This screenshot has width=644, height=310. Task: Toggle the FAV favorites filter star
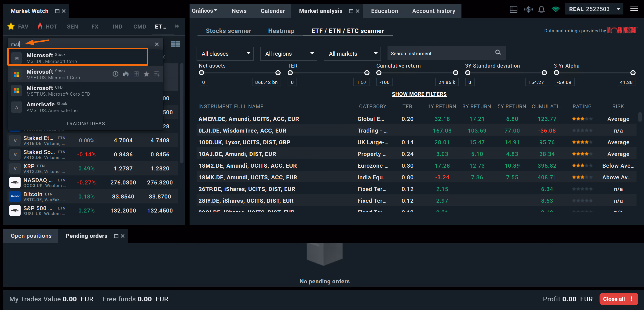[11, 26]
